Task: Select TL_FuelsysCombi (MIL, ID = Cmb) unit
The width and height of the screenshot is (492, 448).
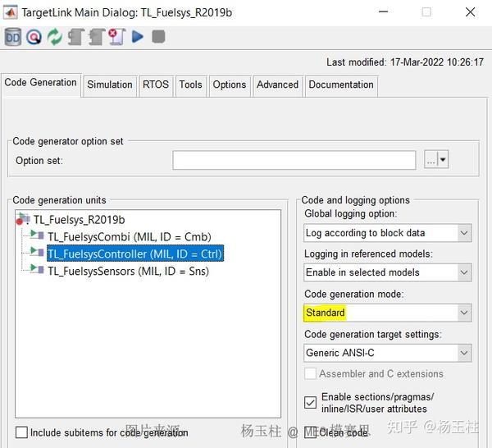Action: click(x=130, y=236)
